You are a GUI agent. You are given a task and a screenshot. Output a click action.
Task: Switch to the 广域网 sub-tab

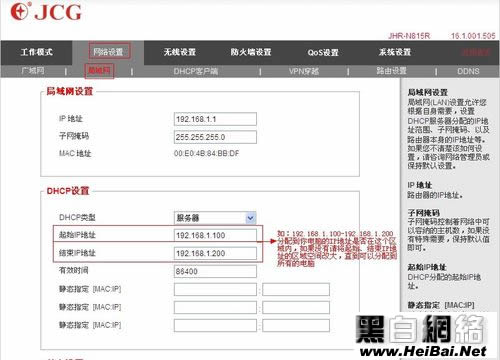(33, 71)
